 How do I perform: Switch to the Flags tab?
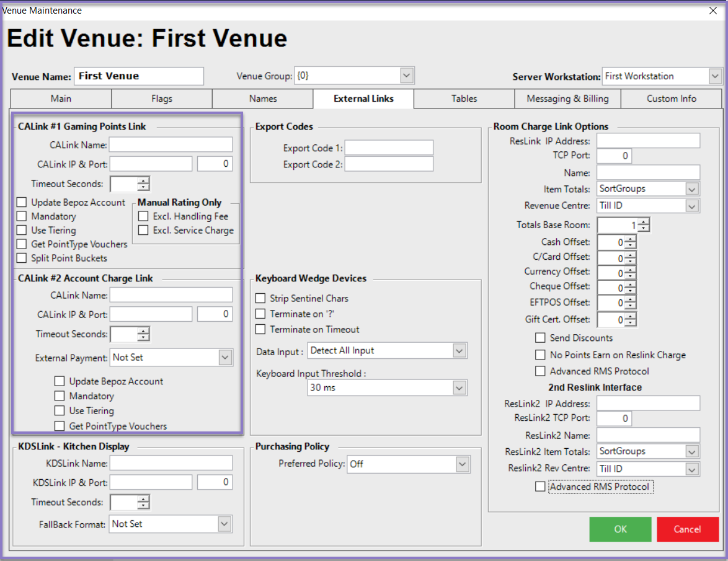pos(162,99)
